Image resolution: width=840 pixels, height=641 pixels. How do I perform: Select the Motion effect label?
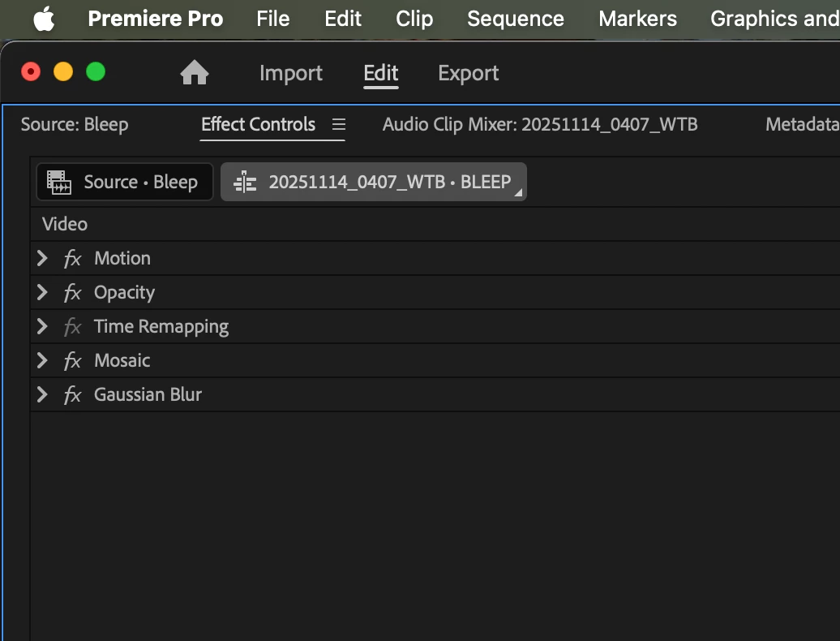tap(122, 258)
